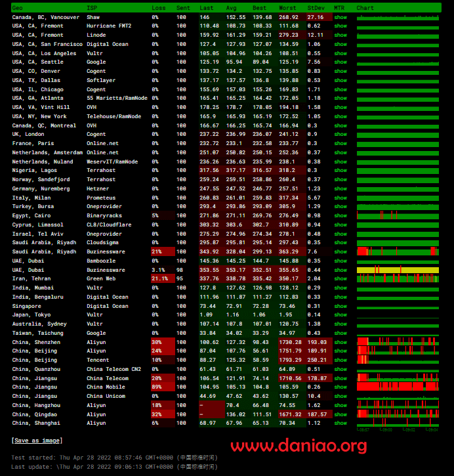Click the 250.21 StDev value
This screenshot has height=476, width=454.
[317, 360]
